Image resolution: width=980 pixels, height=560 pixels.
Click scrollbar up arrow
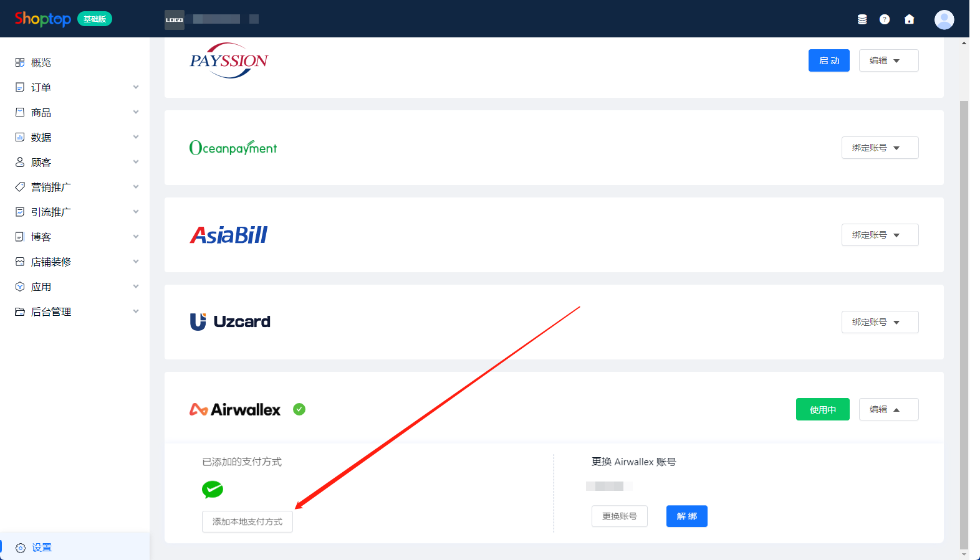pyautogui.click(x=964, y=43)
